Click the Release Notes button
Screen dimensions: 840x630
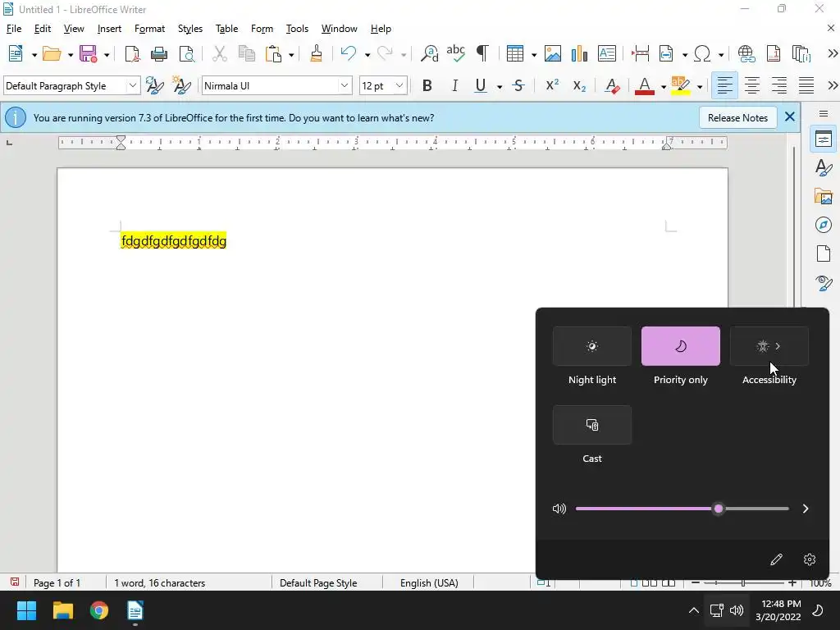click(x=737, y=118)
